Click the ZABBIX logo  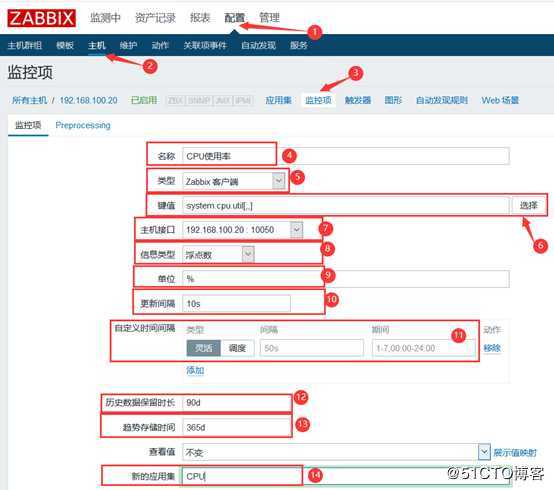pos(42,18)
